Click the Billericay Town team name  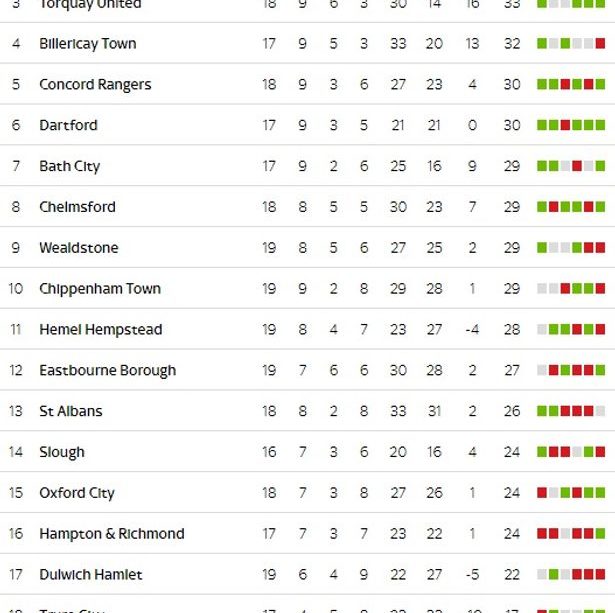pos(87,44)
